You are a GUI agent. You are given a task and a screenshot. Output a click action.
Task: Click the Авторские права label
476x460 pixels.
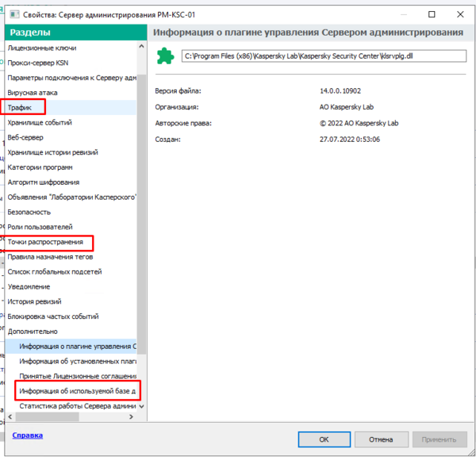(183, 123)
